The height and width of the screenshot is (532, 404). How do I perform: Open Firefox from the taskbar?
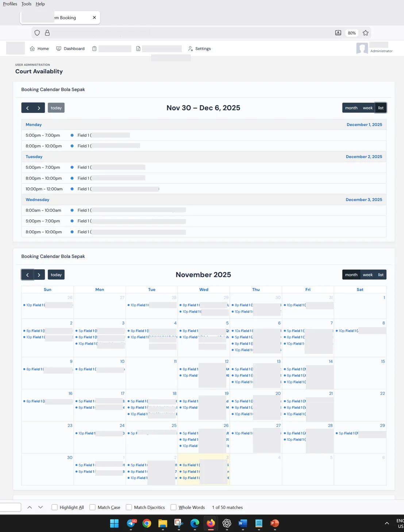tap(211, 523)
